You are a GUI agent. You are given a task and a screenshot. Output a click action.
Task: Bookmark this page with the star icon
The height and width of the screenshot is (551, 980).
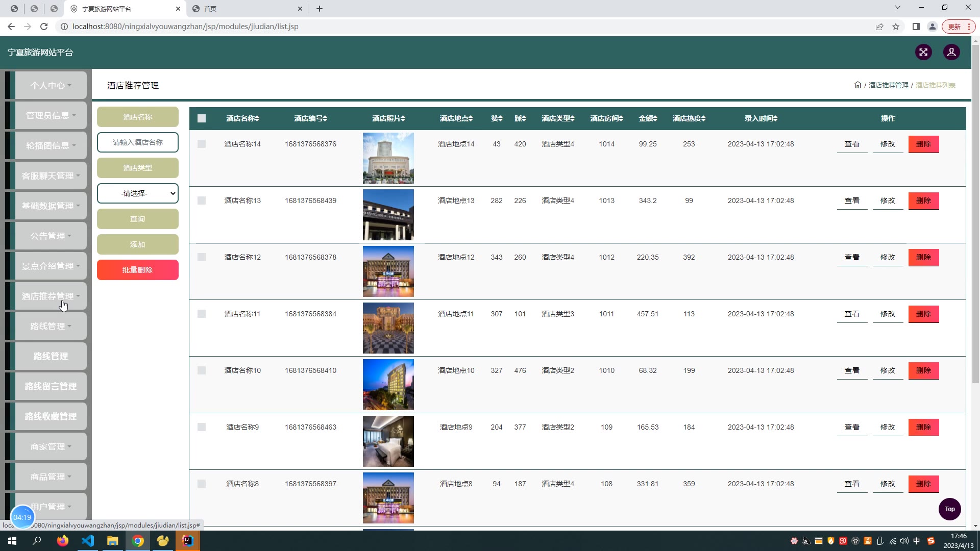coord(895,27)
